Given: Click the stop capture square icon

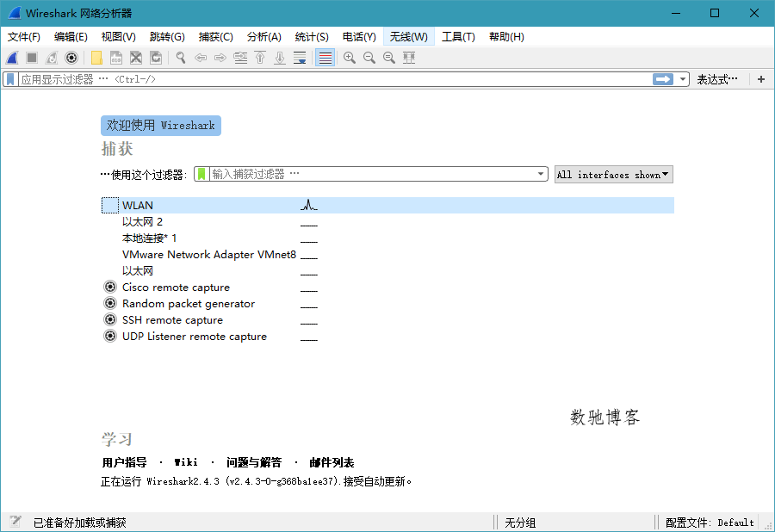Looking at the screenshot, I should [x=32, y=58].
